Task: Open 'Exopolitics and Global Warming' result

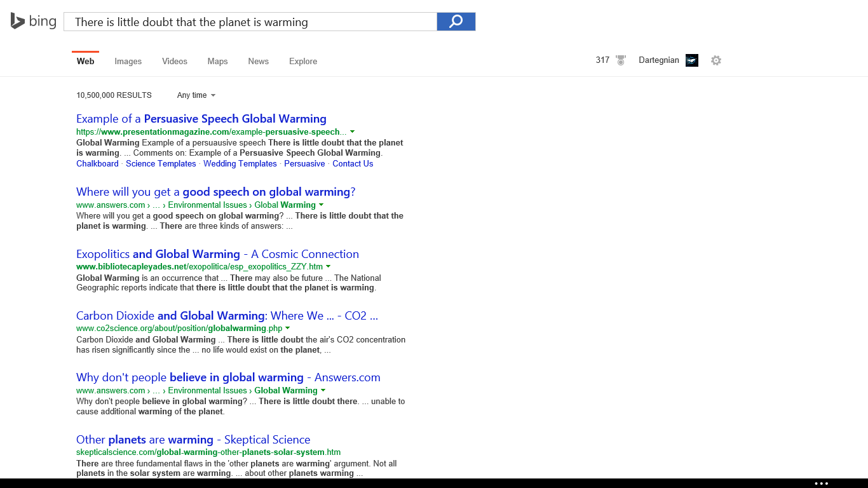Action: click(217, 254)
